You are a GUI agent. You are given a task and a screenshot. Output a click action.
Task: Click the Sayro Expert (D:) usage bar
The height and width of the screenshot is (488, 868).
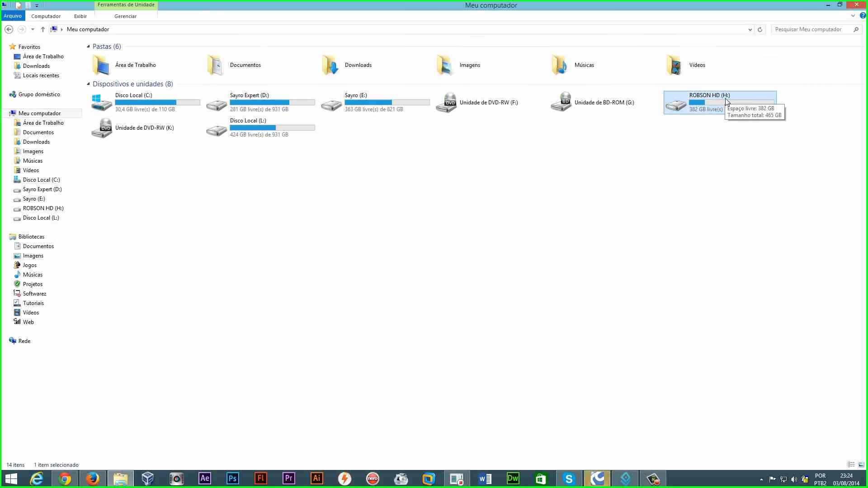tap(272, 103)
